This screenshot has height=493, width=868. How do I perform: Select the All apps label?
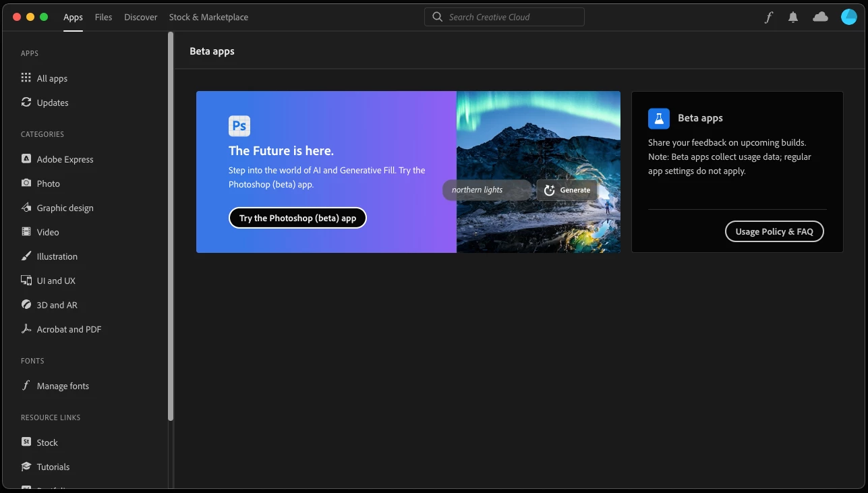coord(52,79)
